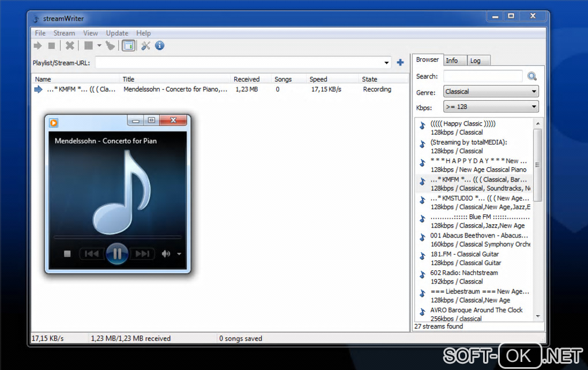The width and height of the screenshot is (588, 370).
Task: Click the note icon beside Happy Classic
Action: click(423, 125)
